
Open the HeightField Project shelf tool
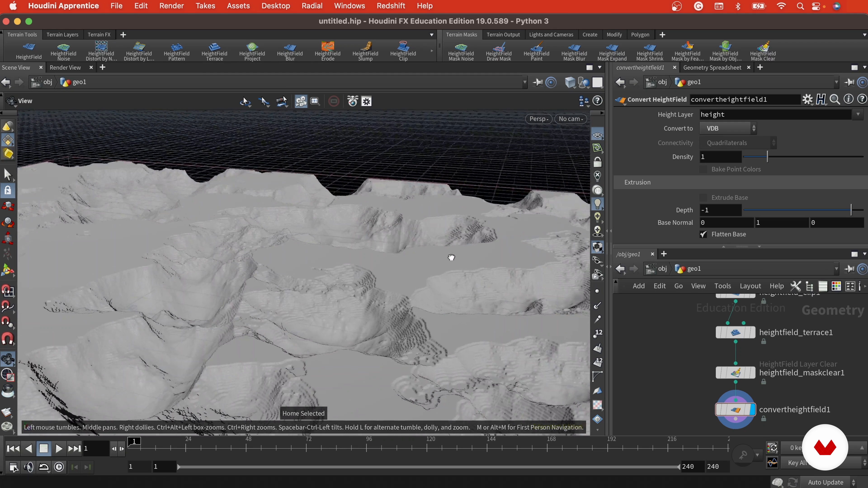[252, 51]
